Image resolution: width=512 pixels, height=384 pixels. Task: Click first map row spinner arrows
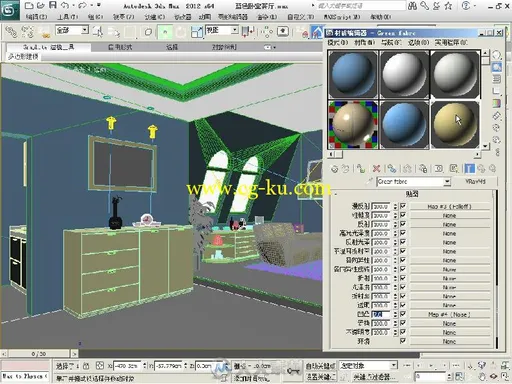[395, 207]
